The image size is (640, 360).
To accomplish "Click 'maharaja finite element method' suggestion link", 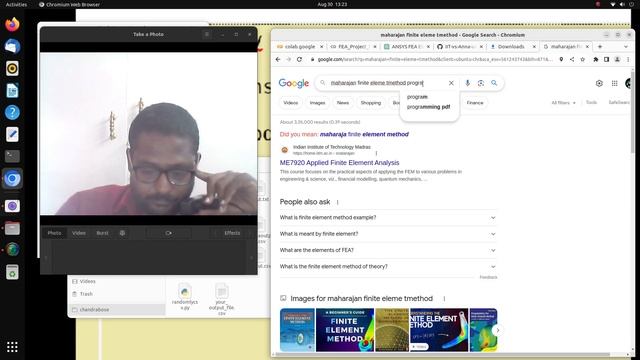I will 364,134.
